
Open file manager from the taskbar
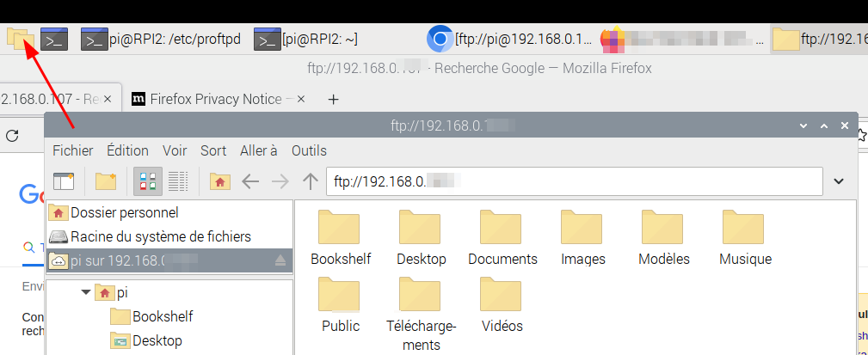coord(19,39)
